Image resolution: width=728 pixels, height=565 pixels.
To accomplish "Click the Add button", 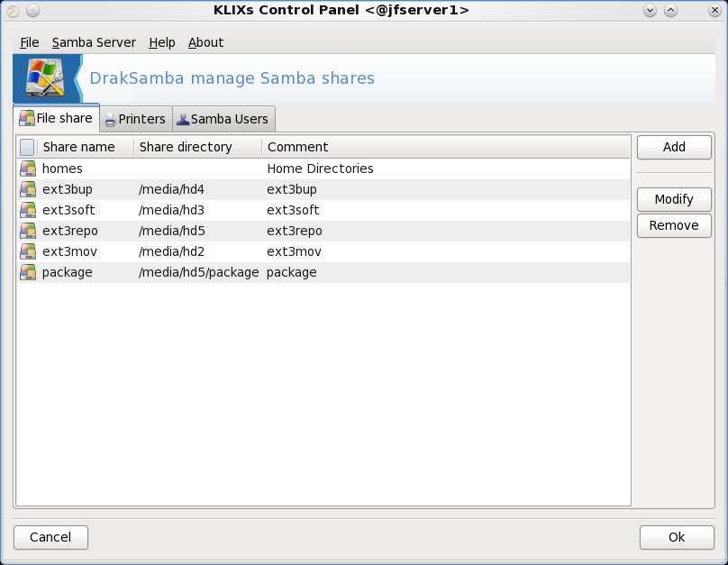I will coord(674,147).
